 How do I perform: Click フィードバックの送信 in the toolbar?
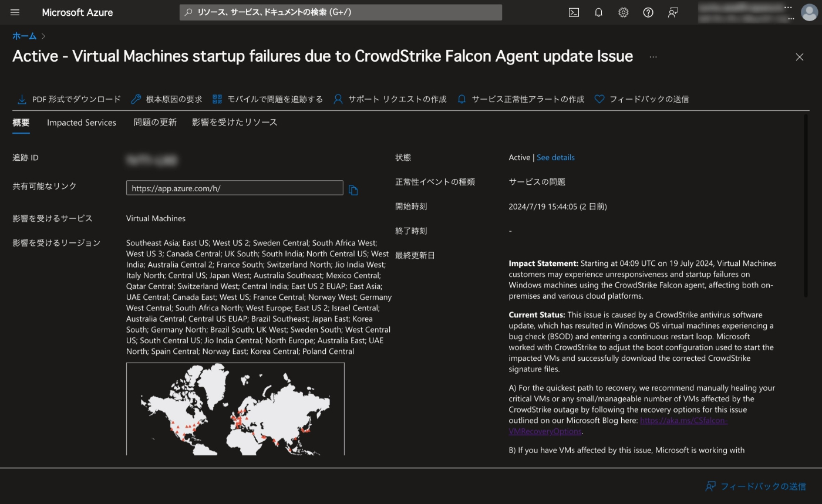(649, 99)
